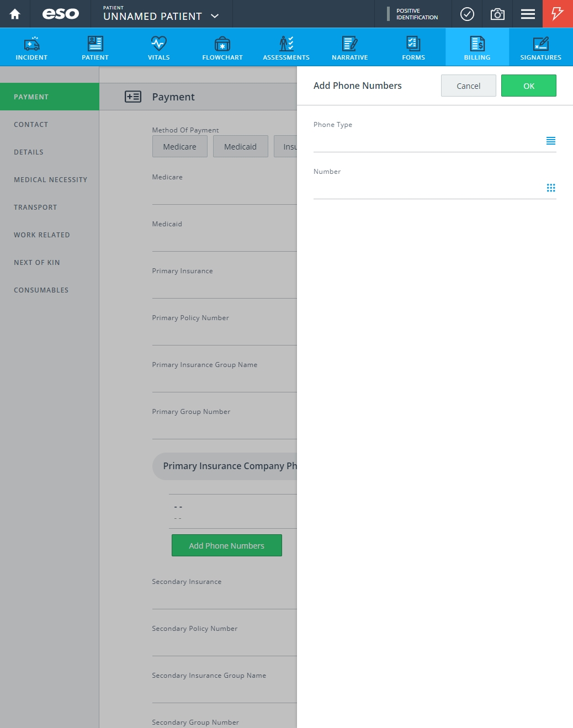The width and height of the screenshot is (573, 728).
Task: Expand the Unnamed Patient dropdown chevron
Action: pos(215,16)
